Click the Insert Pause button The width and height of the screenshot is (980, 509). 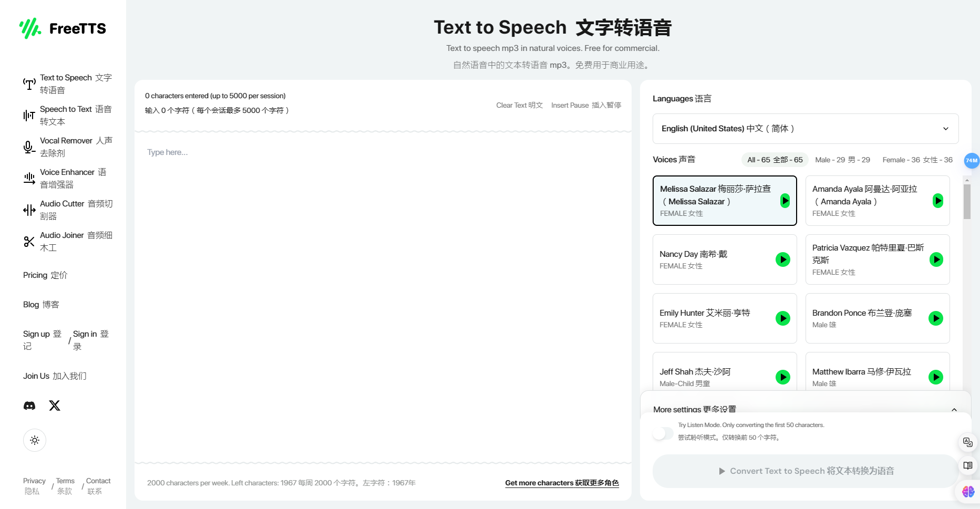[x=586, y=105]
